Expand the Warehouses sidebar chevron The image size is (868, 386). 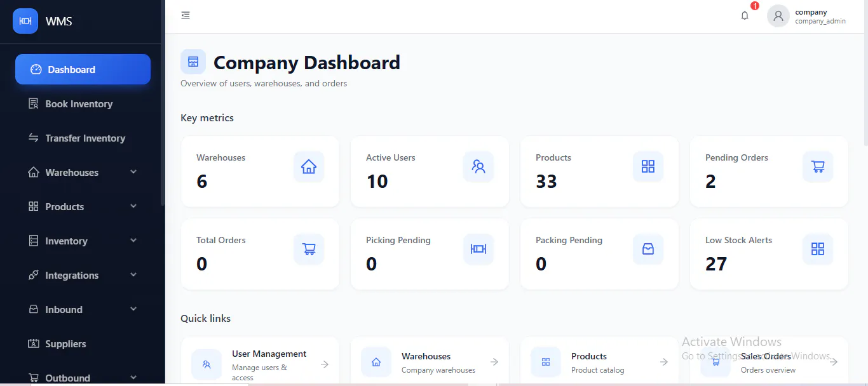[x=133, y=172]
